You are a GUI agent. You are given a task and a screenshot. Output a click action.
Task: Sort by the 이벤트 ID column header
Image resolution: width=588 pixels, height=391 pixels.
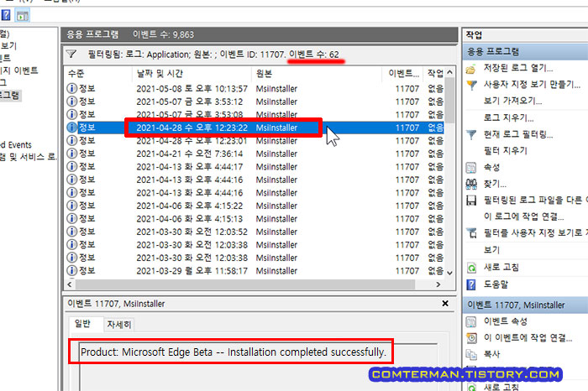[x=402, y=73]
